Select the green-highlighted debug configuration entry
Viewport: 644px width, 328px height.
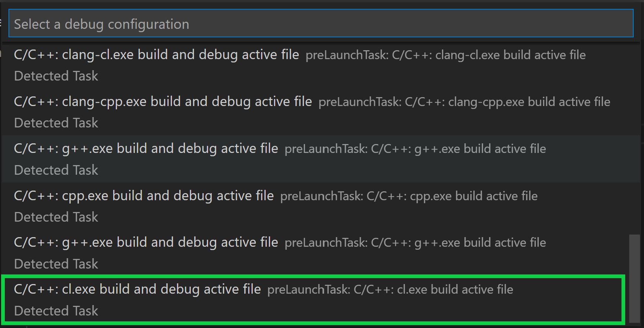[x=137, y=289]
